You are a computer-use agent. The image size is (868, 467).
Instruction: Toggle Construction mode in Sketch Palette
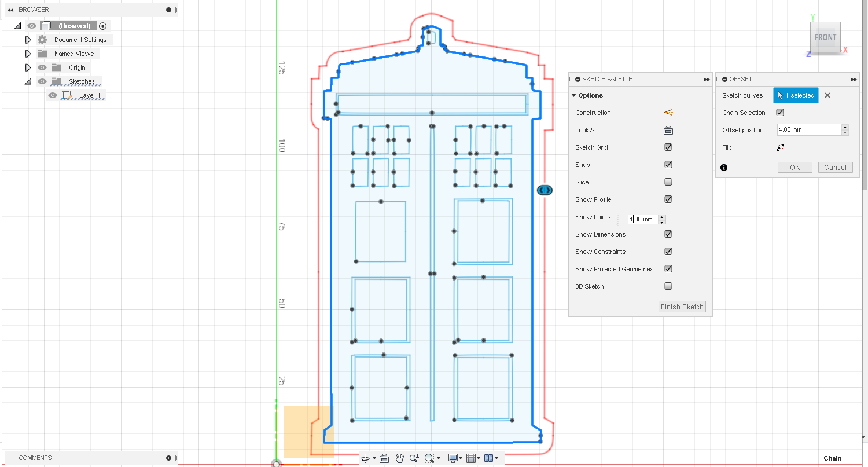pos(669,113)
